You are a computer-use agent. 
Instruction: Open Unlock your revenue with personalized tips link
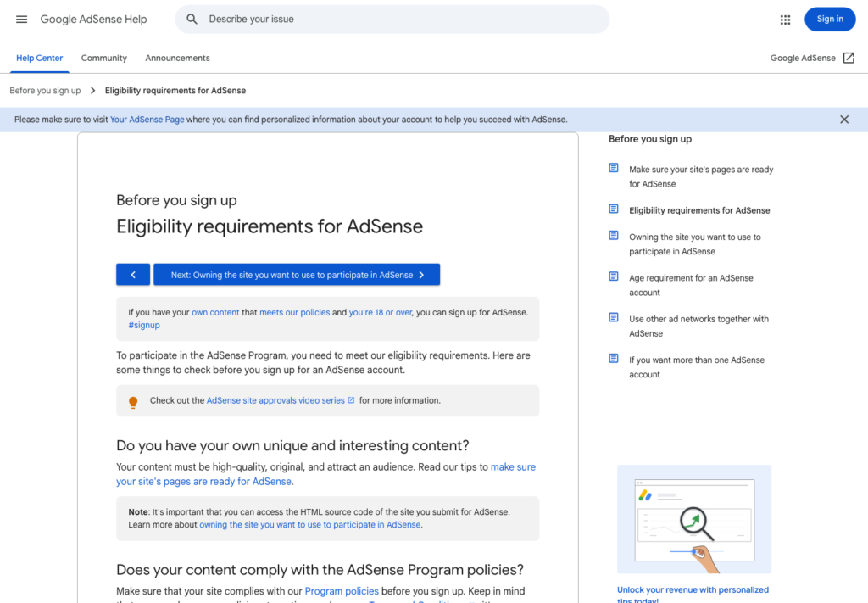pyautogui.click(x=693, y=595)
